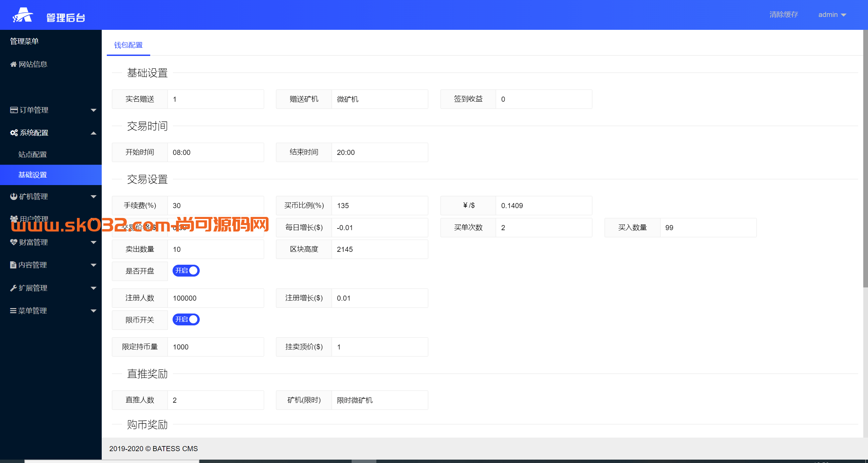Click the 限定持币量 input field
Viewport: 868px width, 463px height.
[x=216, y=347]
